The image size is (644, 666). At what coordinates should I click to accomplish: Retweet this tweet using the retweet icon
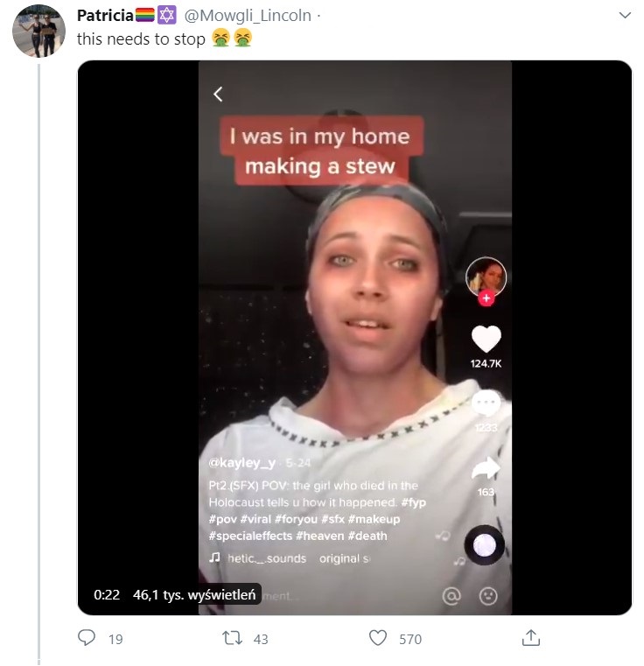click(x=233, y=639)
